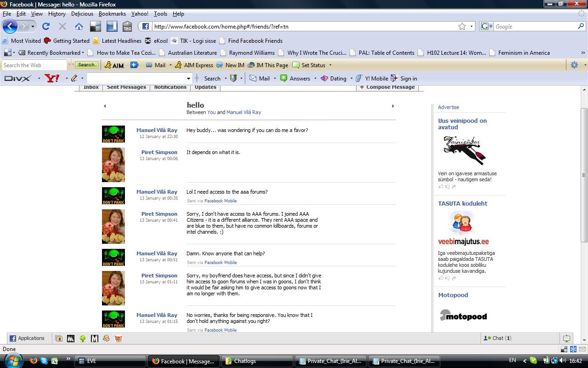588x368 pixels.
Task: Click the DivX logo on toolbar
Action: (18, 78)
